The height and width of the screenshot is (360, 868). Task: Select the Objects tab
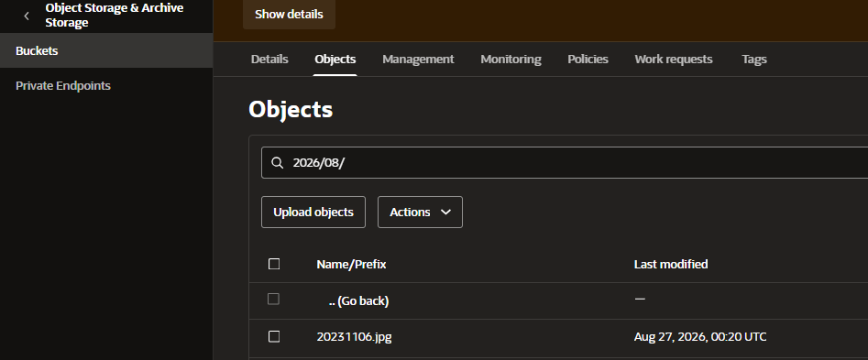coord(335,60)
